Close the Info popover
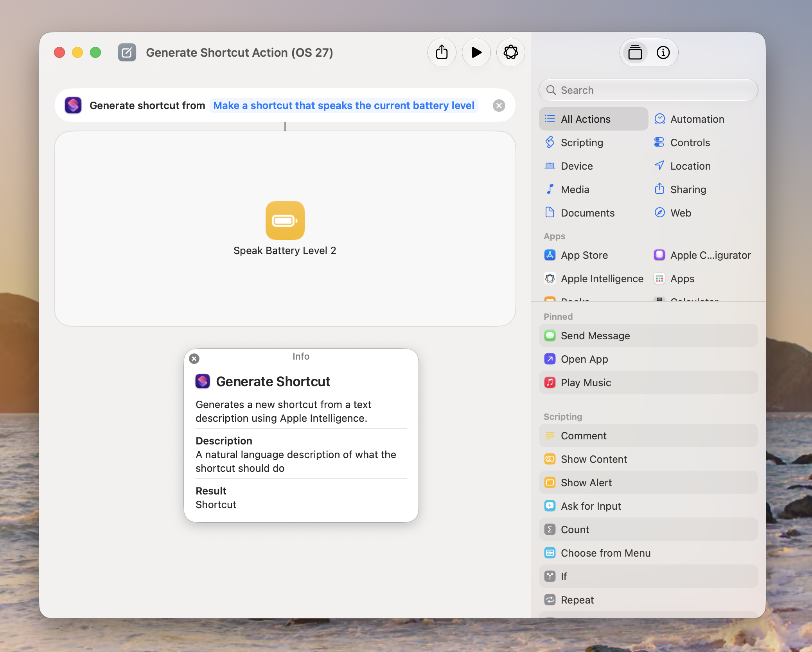The width and height of the screenshot is (812, 652). [194, 358]
